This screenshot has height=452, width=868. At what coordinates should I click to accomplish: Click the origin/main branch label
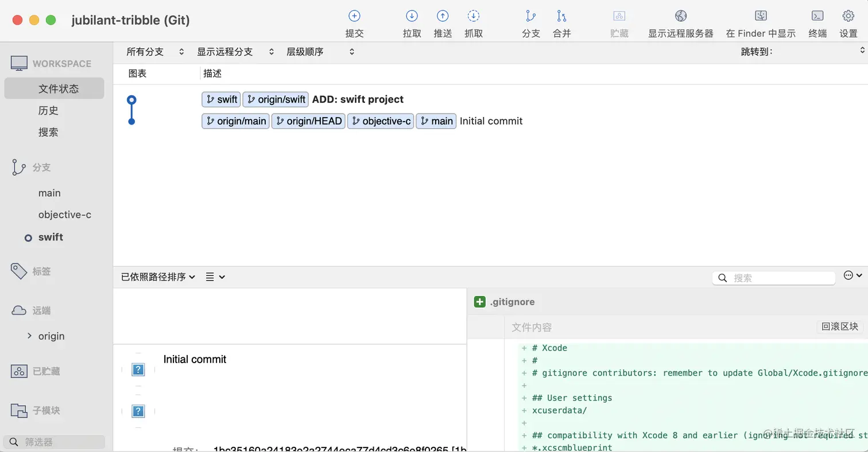tap(235, 121)
